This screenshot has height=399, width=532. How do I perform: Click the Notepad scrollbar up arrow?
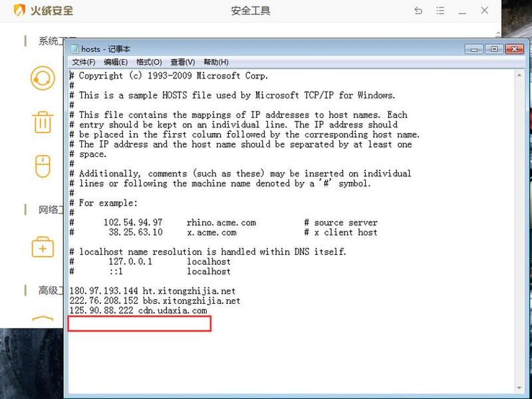coord(519,75)
